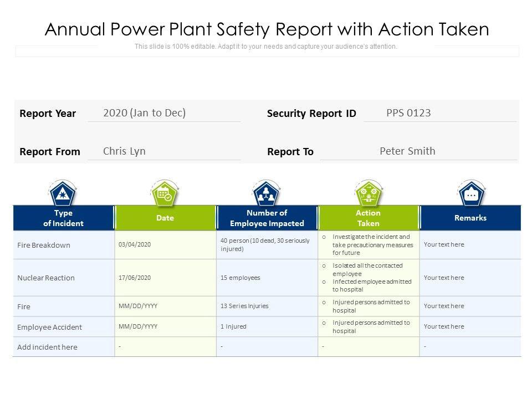Click 'Injured persons admitted' in Fire row
The height and width of the screenshot is (399, 532).
tap(366, 306)
